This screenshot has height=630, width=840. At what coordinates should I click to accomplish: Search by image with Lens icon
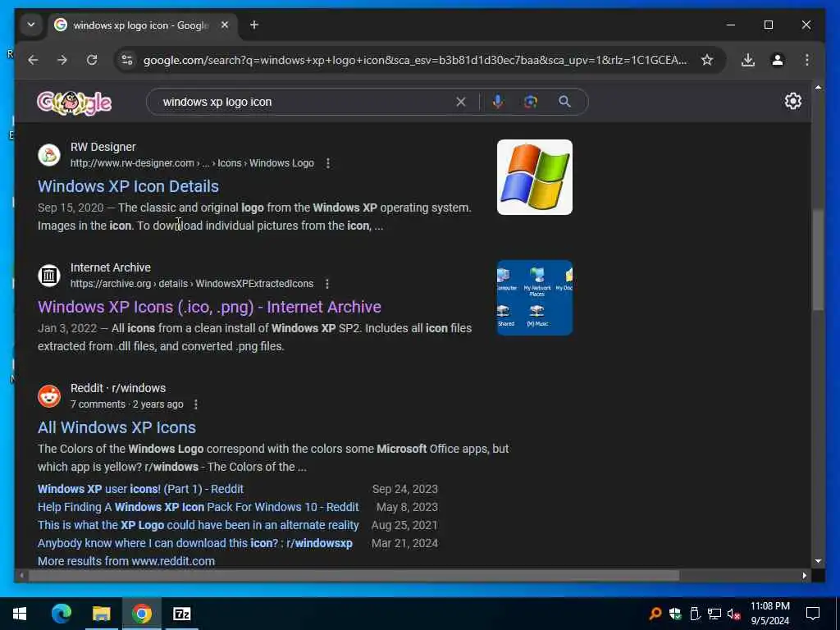tap(531, 102)
